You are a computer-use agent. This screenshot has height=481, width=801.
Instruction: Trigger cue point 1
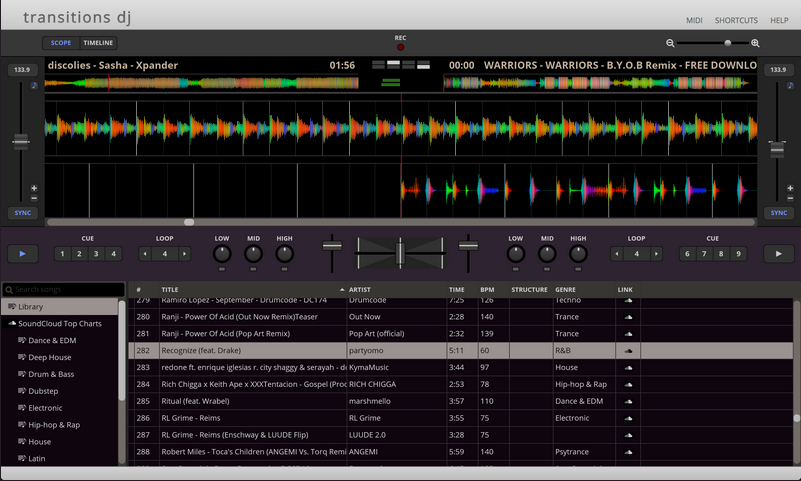point(62,254)
